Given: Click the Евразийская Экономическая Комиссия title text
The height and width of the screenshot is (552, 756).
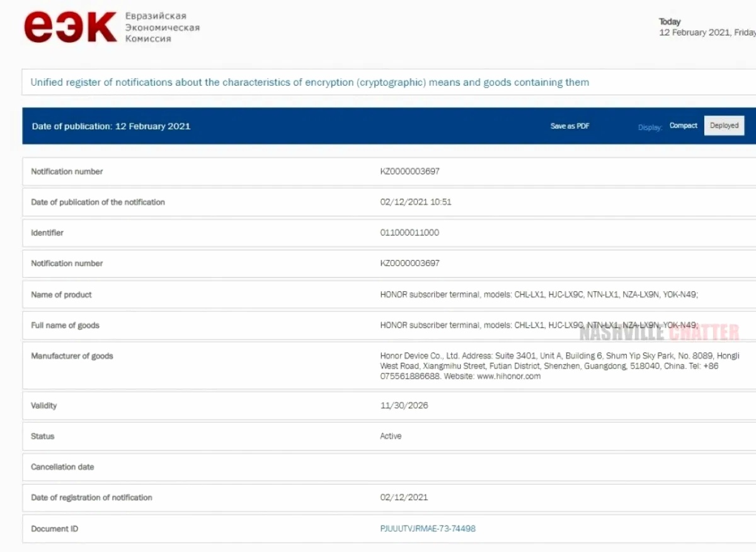Looking at the screenshot, I should pos(163,27).
